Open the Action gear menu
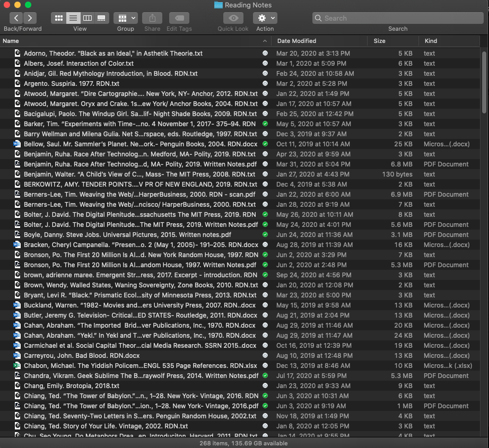Image resolution: width=489 pixels, height=448 pixels. (265, 18)
